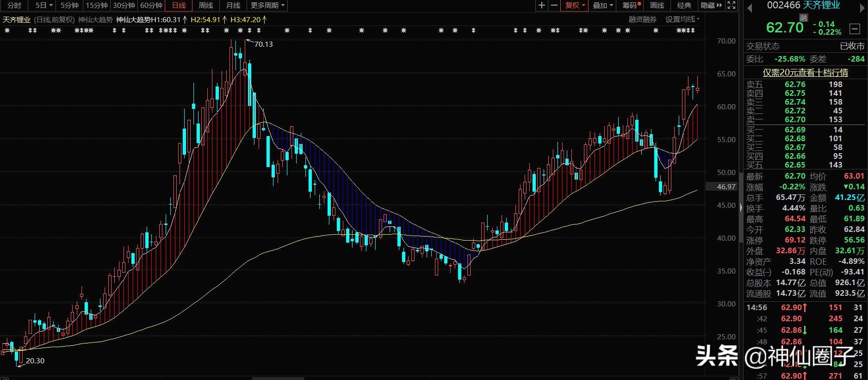The height and width of the screenshot is (380, 868).
Task: Click 涨停 value 69.12
Action: tap(795, 240)
